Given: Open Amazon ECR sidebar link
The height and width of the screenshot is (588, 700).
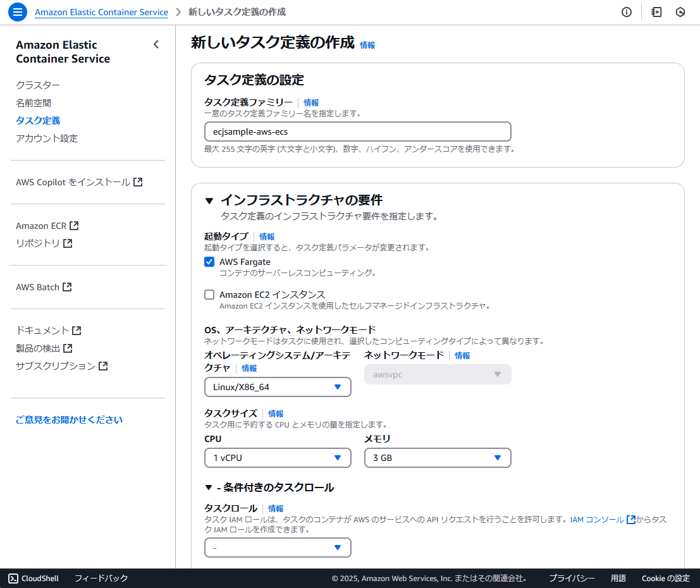Looking at the screenshot, I should point(41,226).
